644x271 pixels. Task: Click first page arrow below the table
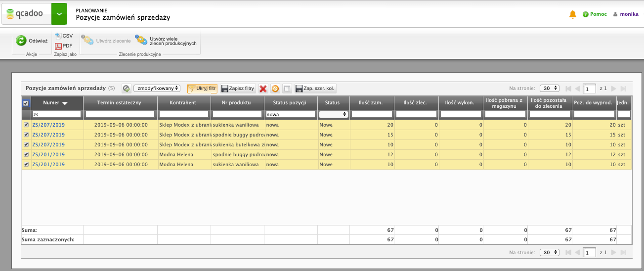pos(568,253)
